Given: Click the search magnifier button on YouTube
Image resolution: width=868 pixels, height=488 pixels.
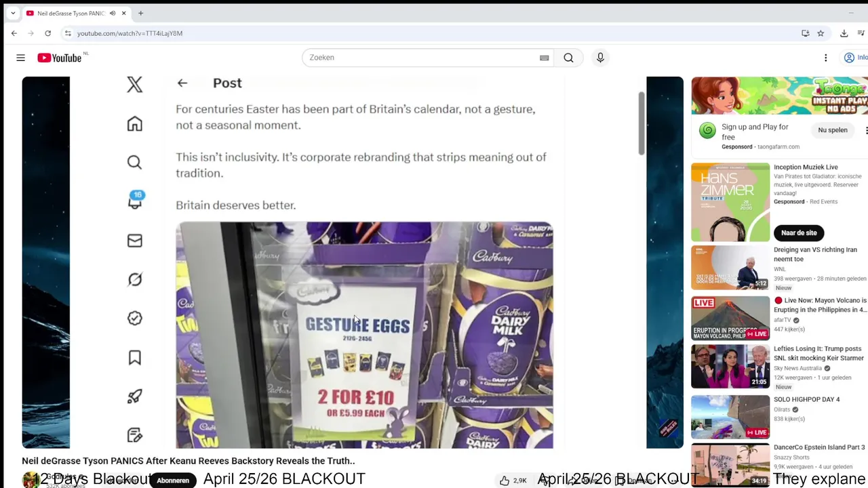Looking at the screenshot, I should click(568, 58).
